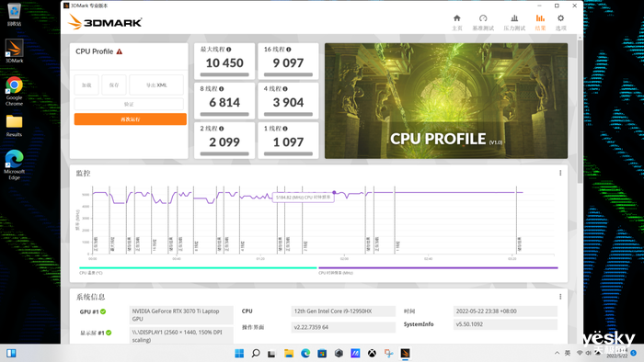Click the Export XML button
The width and height of the screenshot is (644, 362).
156,85
